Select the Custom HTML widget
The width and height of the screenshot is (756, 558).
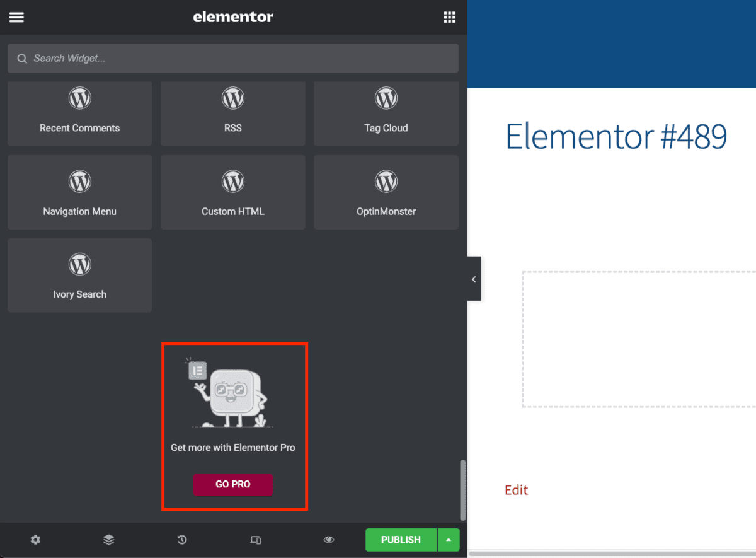point(233,192)
